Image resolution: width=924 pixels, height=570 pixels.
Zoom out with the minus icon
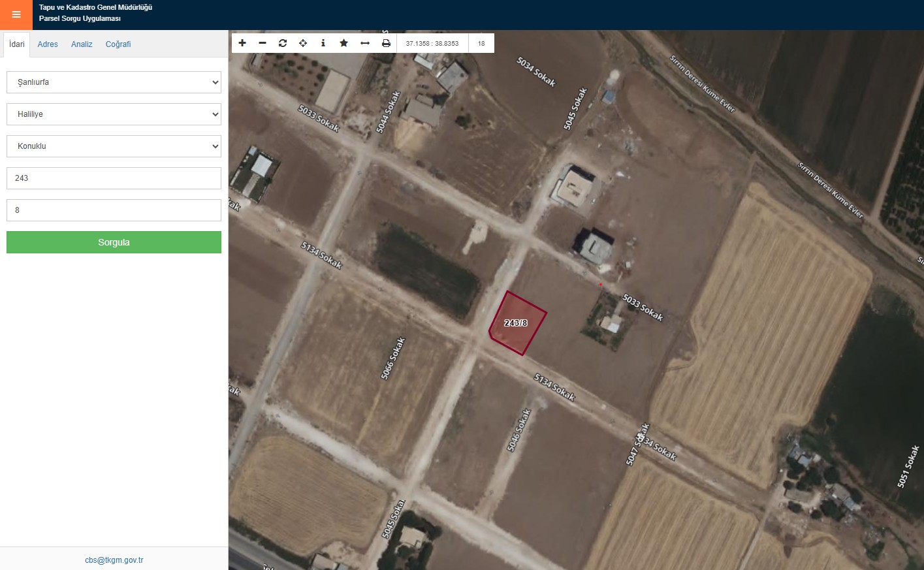(x=263, y=43)
